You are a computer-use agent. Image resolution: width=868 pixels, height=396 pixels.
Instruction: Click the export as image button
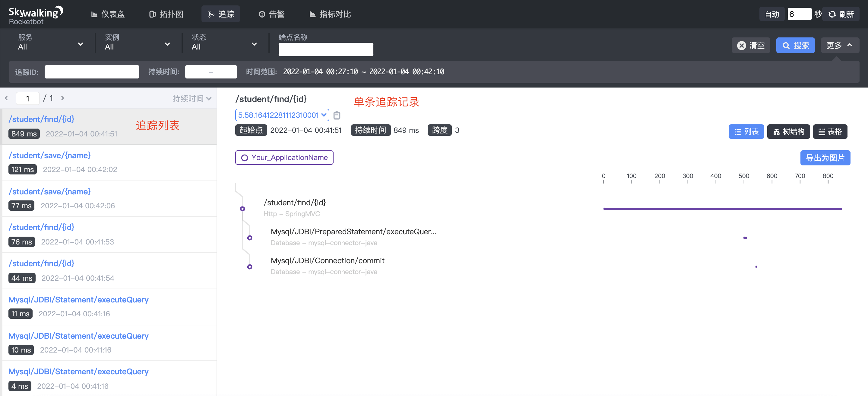click(x=825, y=158)
